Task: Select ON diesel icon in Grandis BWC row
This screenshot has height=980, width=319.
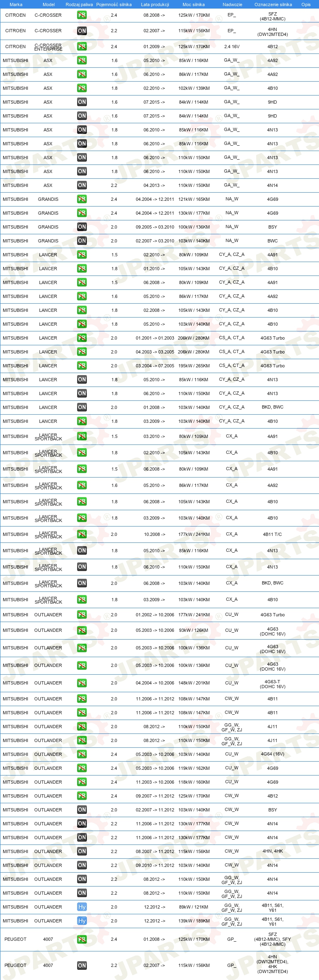Action: [82, 241]
